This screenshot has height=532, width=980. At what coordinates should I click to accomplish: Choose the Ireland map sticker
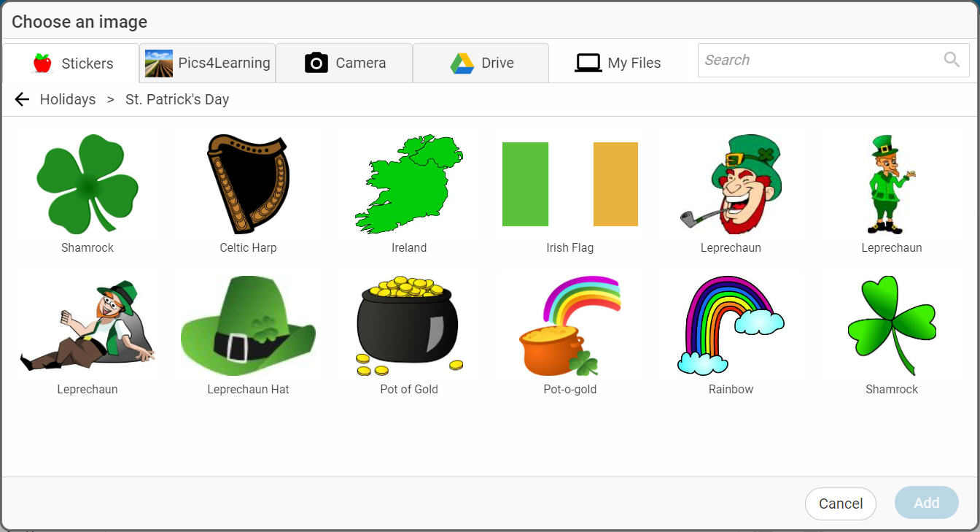click(409, 184)
